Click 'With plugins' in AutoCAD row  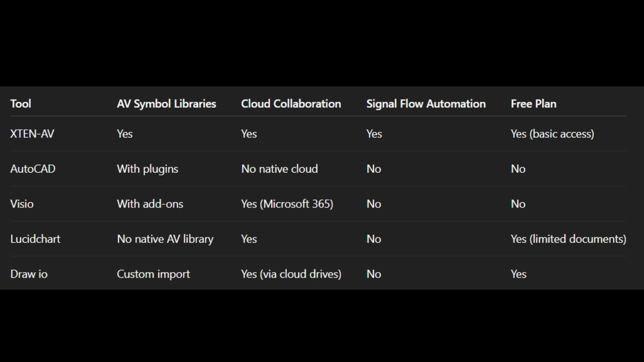point(147,169)
